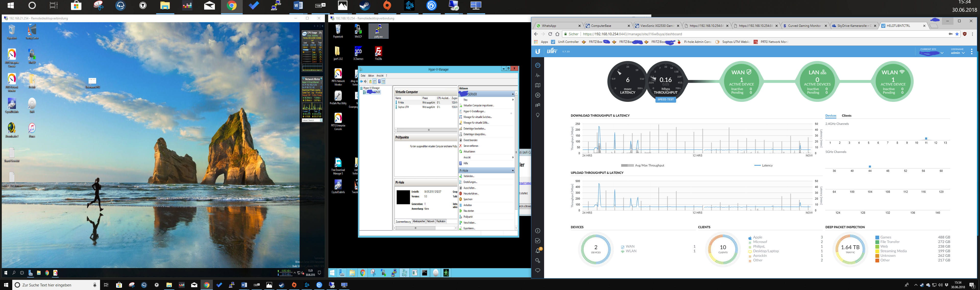Image resolution: width=980 pixels, height=290 pixels.
Task: Expand the Current Site dropdown
Action: 942,53
